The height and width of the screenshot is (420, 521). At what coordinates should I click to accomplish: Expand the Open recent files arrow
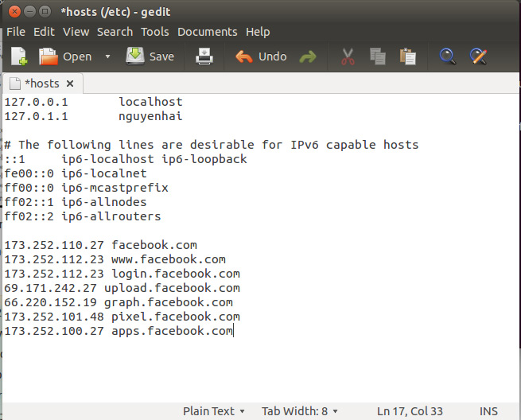(107, 56)
